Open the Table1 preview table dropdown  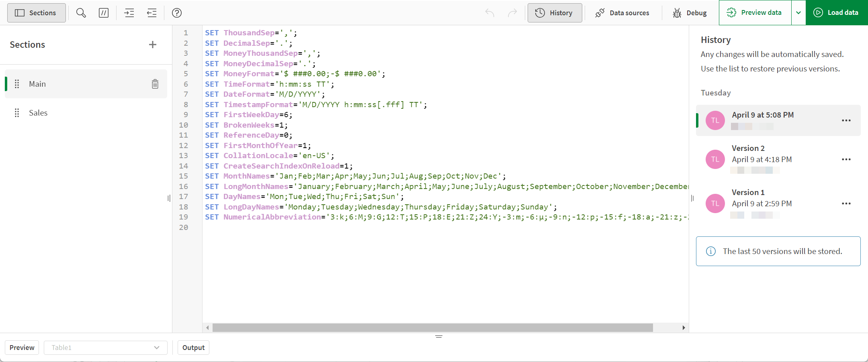click(x=106, y=348)
